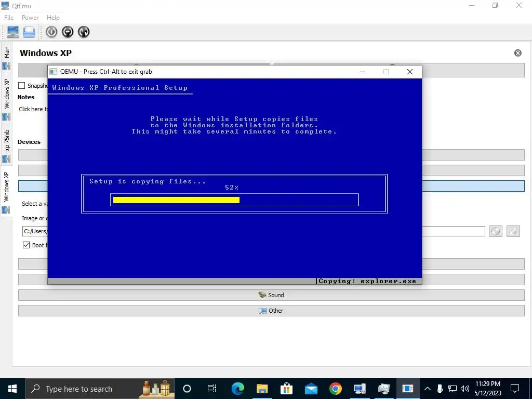
Task: Click the Windows XP Professional Setup heading
Action: (x=120, y=87)
